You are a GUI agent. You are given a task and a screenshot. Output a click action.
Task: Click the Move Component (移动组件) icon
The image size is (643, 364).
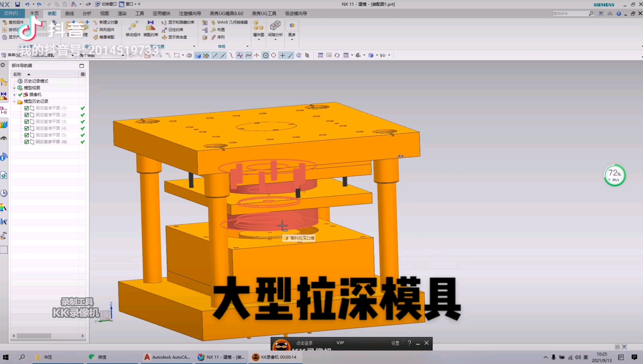133,25
